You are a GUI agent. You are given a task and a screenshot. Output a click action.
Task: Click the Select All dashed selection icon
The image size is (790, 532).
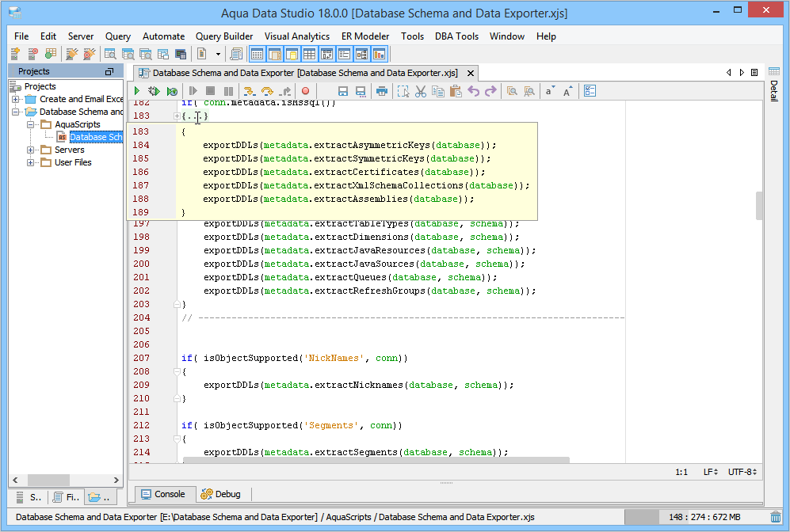403,91
